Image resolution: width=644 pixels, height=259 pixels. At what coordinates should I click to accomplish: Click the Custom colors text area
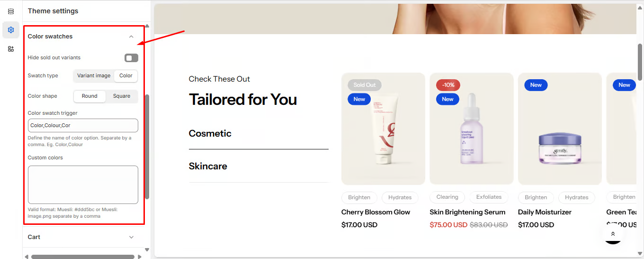tap(83, 185)
